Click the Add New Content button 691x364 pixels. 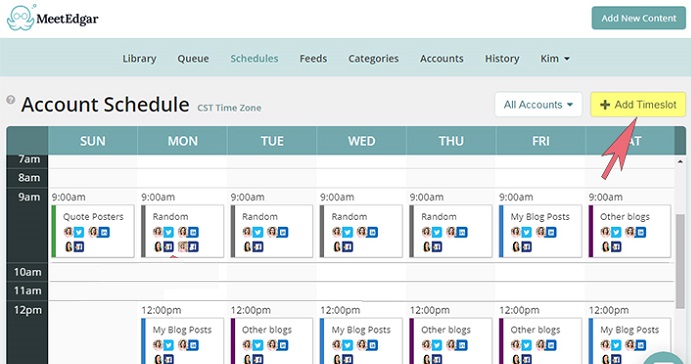639,18
